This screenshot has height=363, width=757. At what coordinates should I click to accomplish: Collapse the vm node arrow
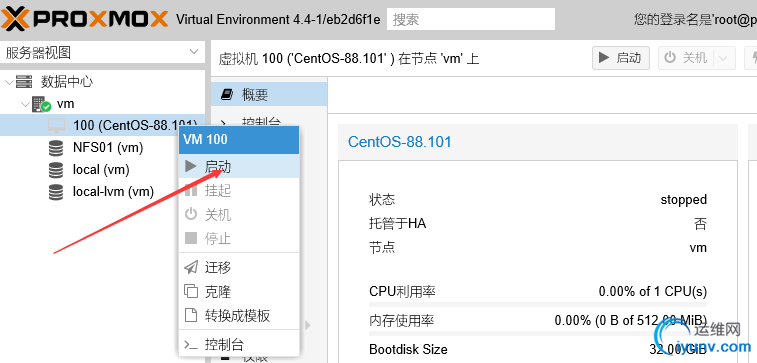(25, 104)
